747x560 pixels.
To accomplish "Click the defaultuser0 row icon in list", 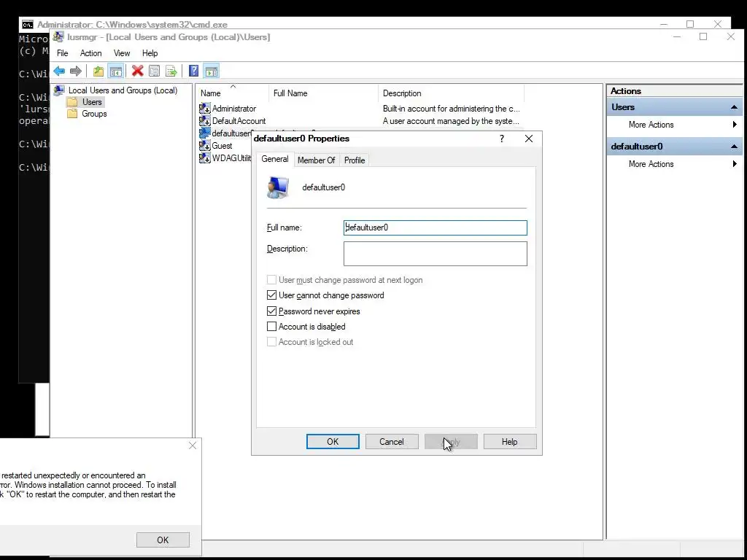I will [205, 133].
